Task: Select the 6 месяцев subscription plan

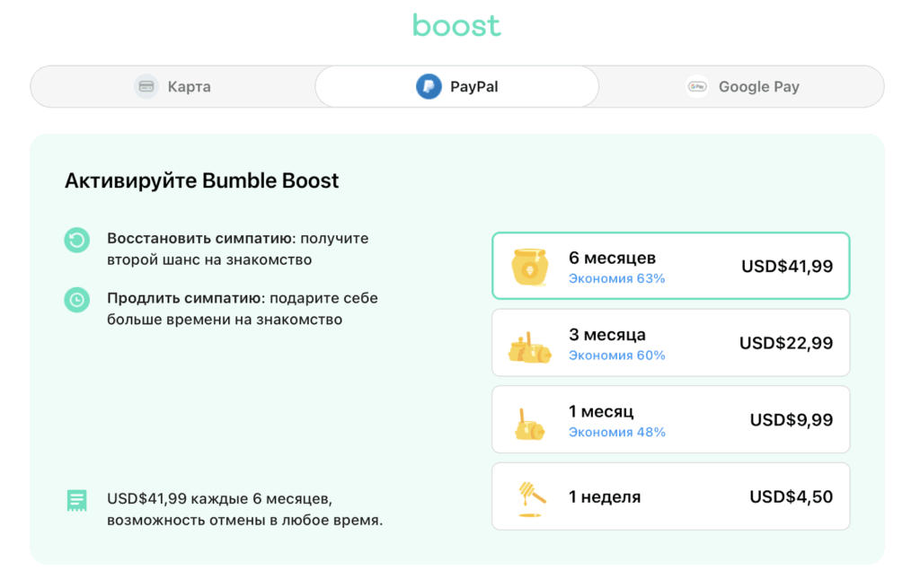Action: (669, 266)
